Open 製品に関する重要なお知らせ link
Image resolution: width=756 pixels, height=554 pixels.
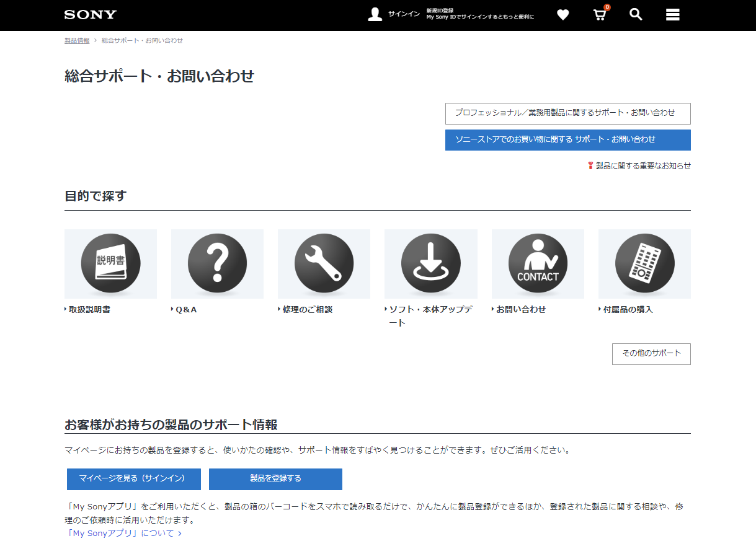643,165
